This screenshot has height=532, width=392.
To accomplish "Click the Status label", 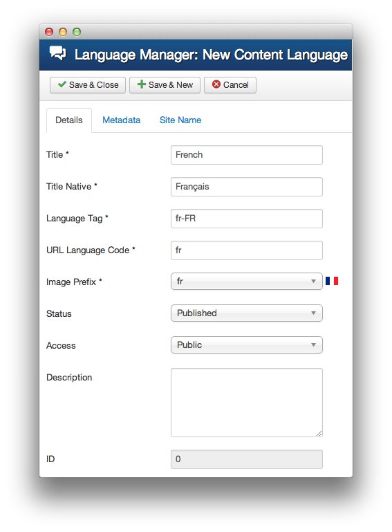I will click(59, 314).
